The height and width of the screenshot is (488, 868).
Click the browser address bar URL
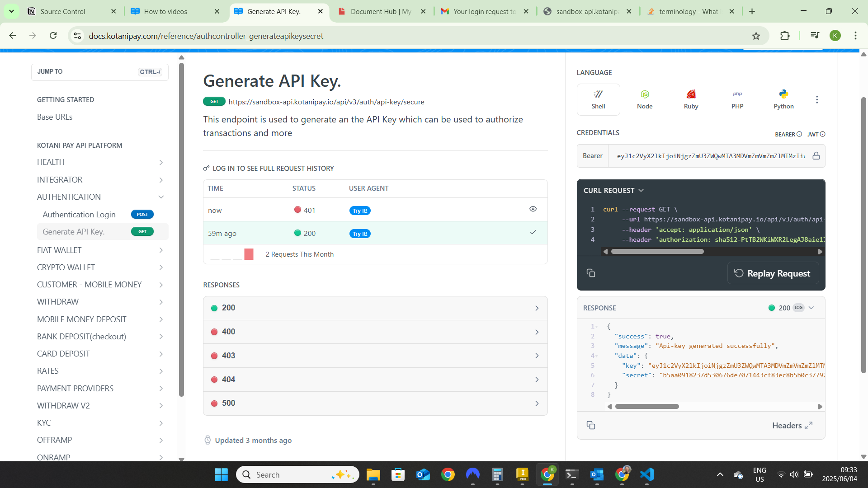pos(206,36)
